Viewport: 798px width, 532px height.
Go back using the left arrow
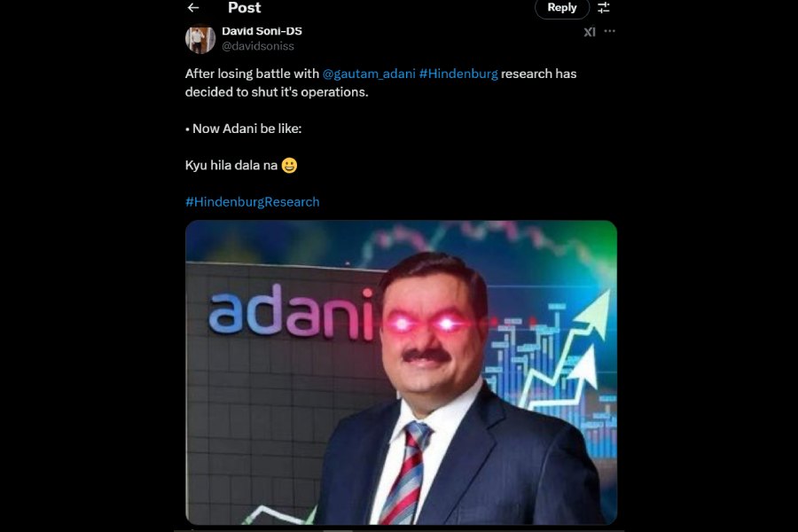pyautogui.click(x=193, y=8)
